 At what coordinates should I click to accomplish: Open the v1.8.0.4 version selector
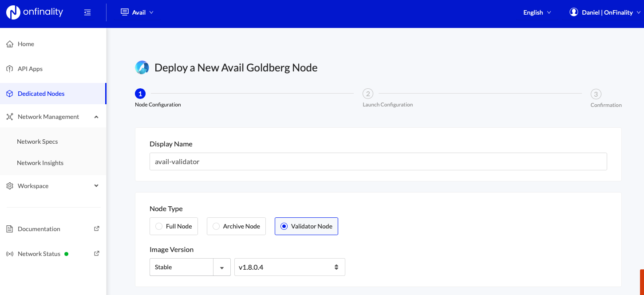point(289,267)
